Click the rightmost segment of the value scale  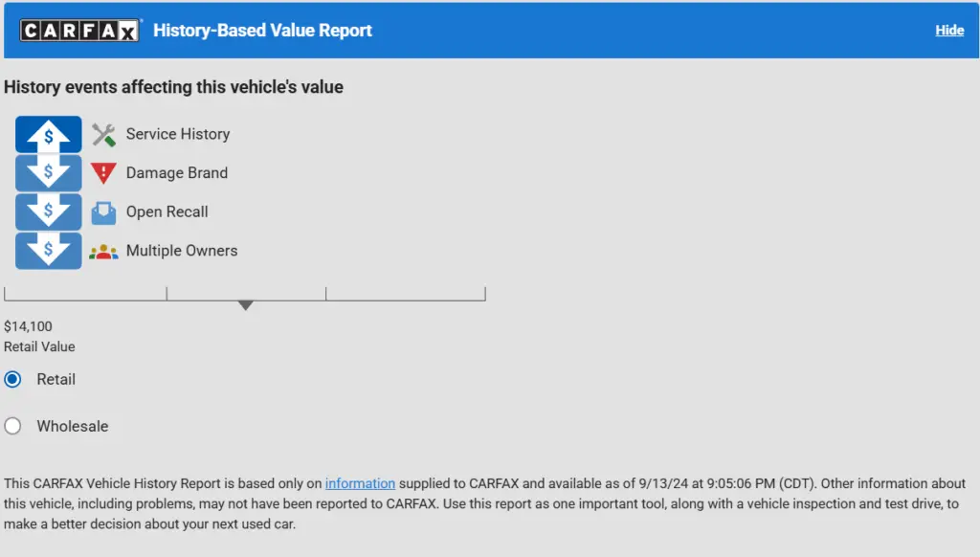click(406, 291)
